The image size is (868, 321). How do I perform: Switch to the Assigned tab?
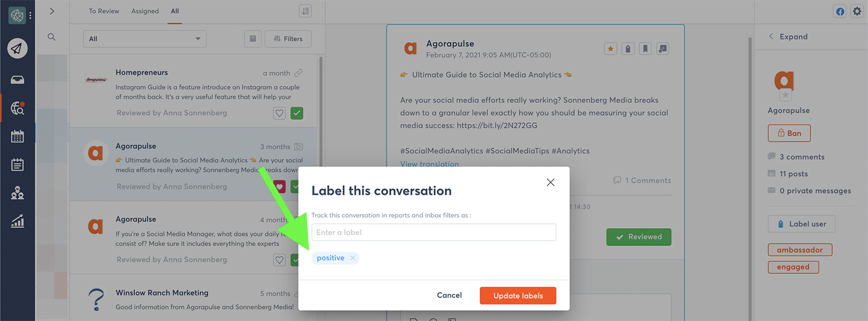coord(145,11)
